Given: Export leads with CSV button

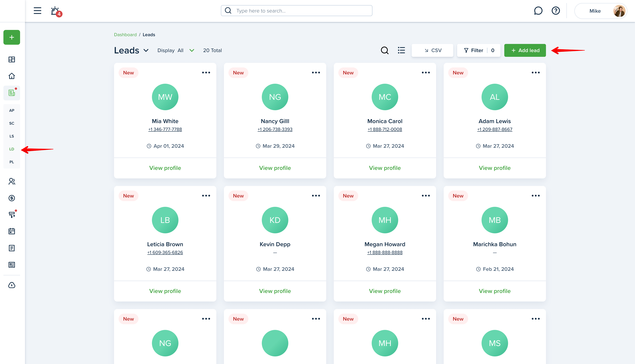Looking at the screenshot, I should click(x=432, y=50).
